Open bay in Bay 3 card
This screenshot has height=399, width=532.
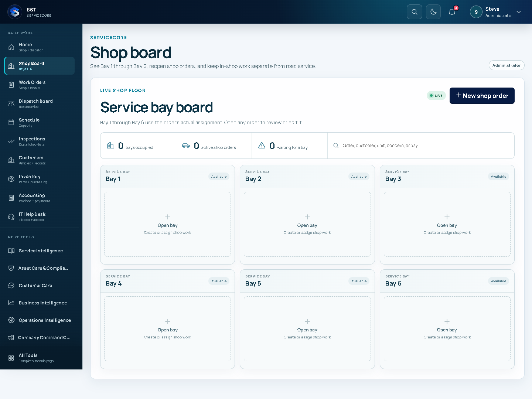pyautogui.click(x=447, y=224)
